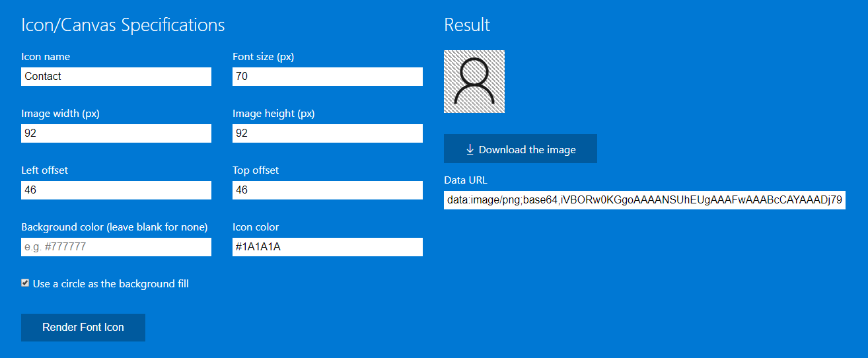Click the Icon color field with #1A1A1A

(328, 247)
